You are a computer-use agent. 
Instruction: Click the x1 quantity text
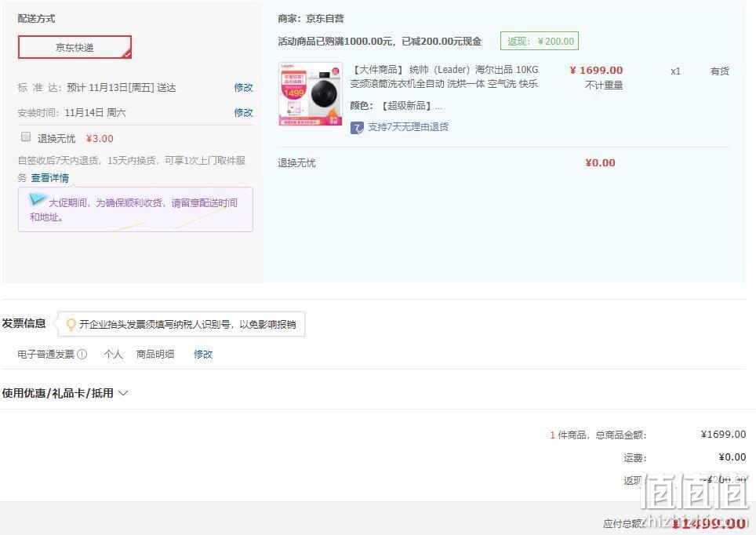675,71
